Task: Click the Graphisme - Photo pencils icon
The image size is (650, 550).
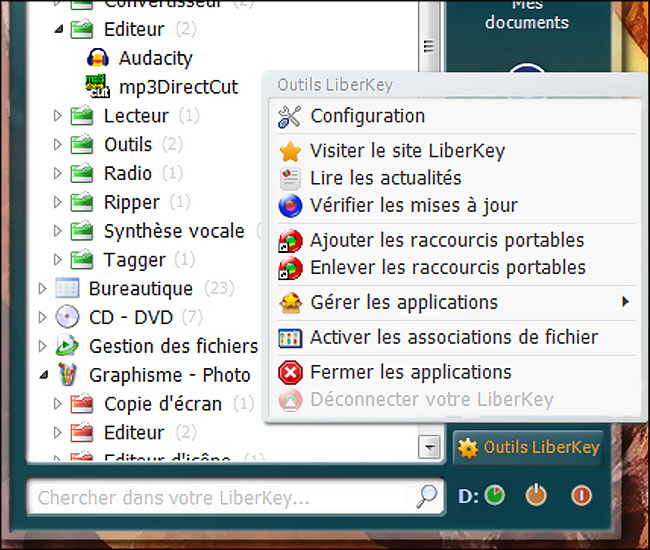Action: point(67,374)
